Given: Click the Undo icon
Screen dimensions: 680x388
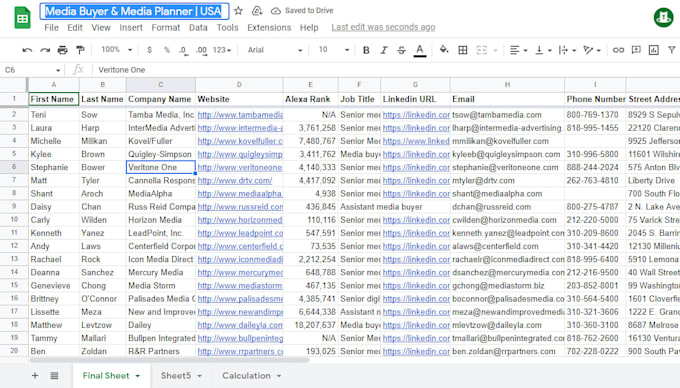Looking at the screenshot, I should (27, 50).
